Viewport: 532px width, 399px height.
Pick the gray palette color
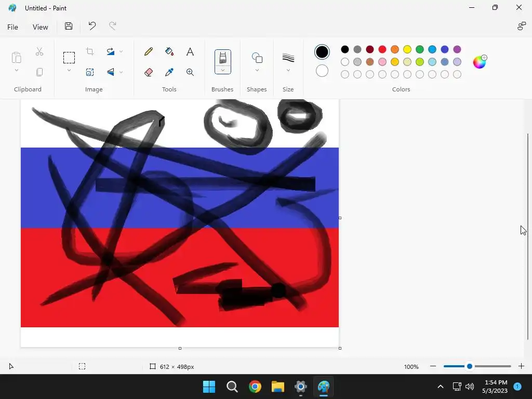point(357,49)
